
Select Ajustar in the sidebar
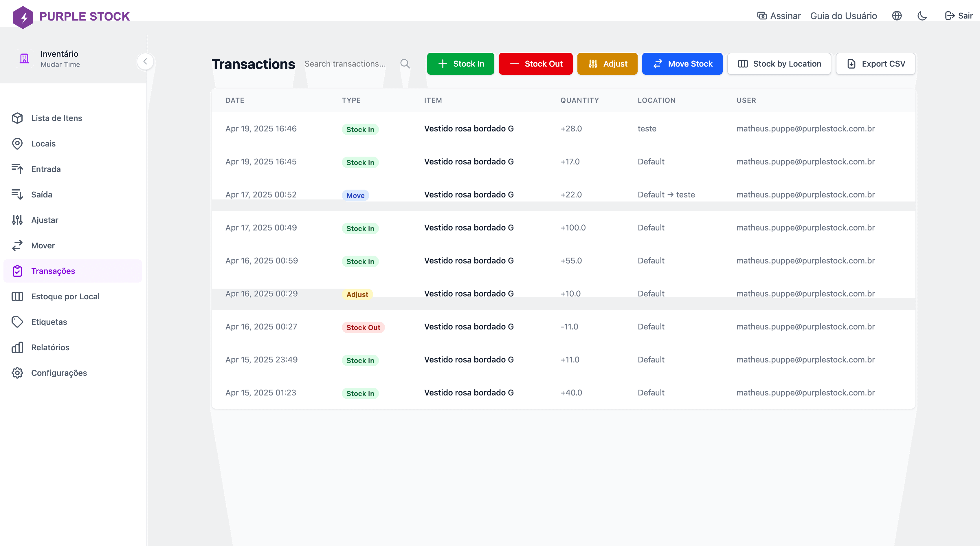[x=45, y=220]
